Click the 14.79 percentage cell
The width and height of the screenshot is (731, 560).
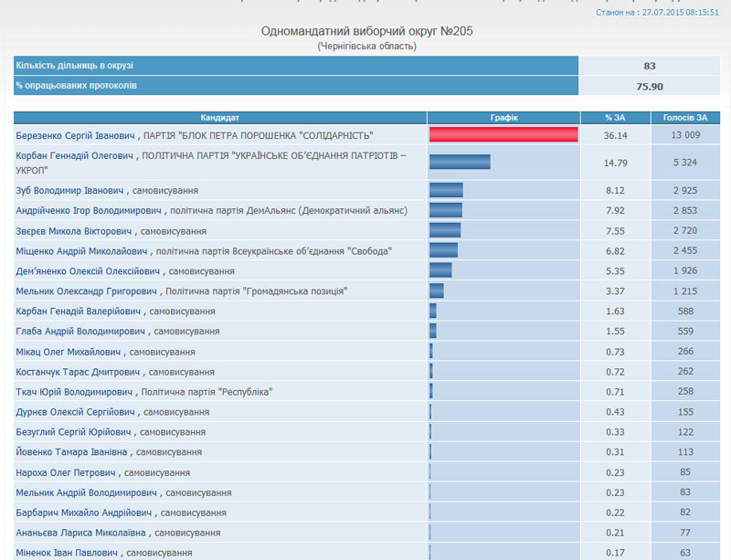click(615, 164)
